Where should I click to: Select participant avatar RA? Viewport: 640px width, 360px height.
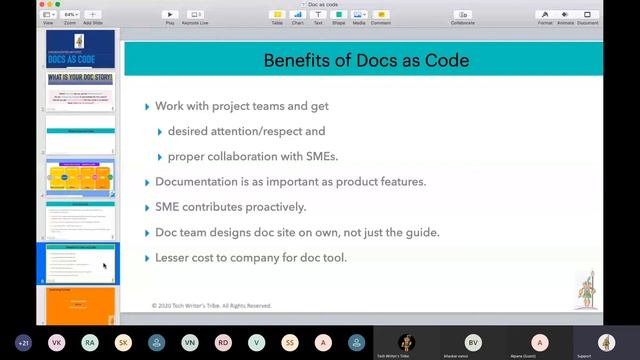point(90,343)
